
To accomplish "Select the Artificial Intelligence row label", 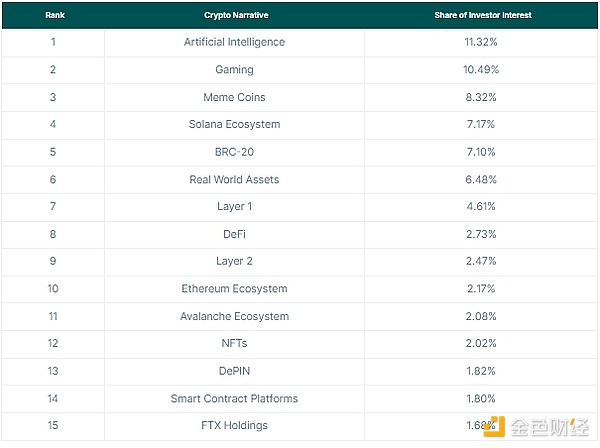I will click(234, 42).
